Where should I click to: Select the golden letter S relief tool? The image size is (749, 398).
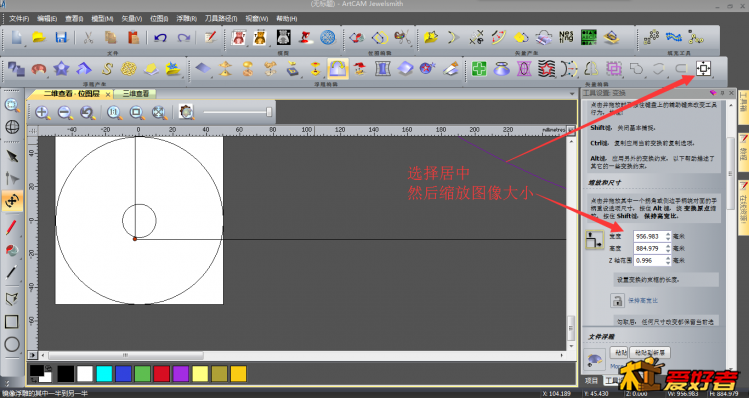pos(107,69)
